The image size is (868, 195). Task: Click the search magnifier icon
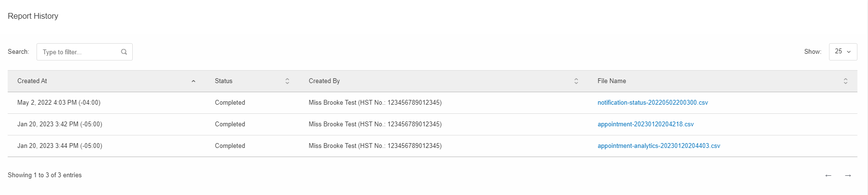124,52
